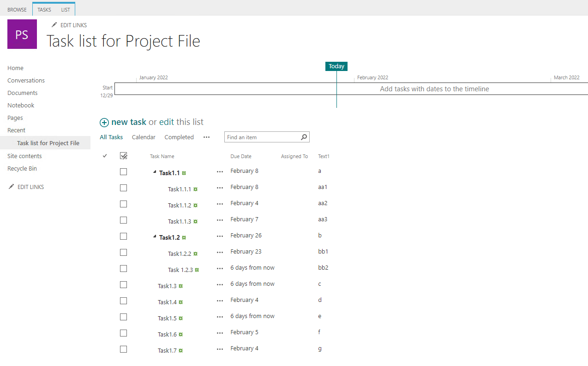Collapse the Task1.2 subtask group
This screenshot has height=366, width=588.
(x=155, y=236)
